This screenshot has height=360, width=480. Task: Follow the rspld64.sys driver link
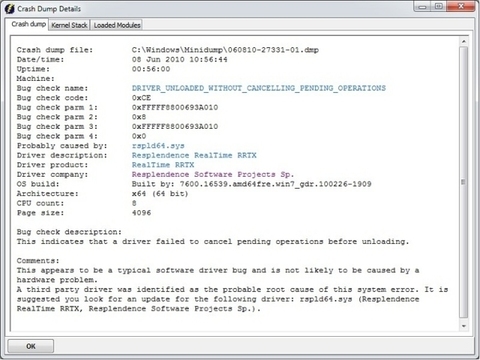(x=158, y=146)
